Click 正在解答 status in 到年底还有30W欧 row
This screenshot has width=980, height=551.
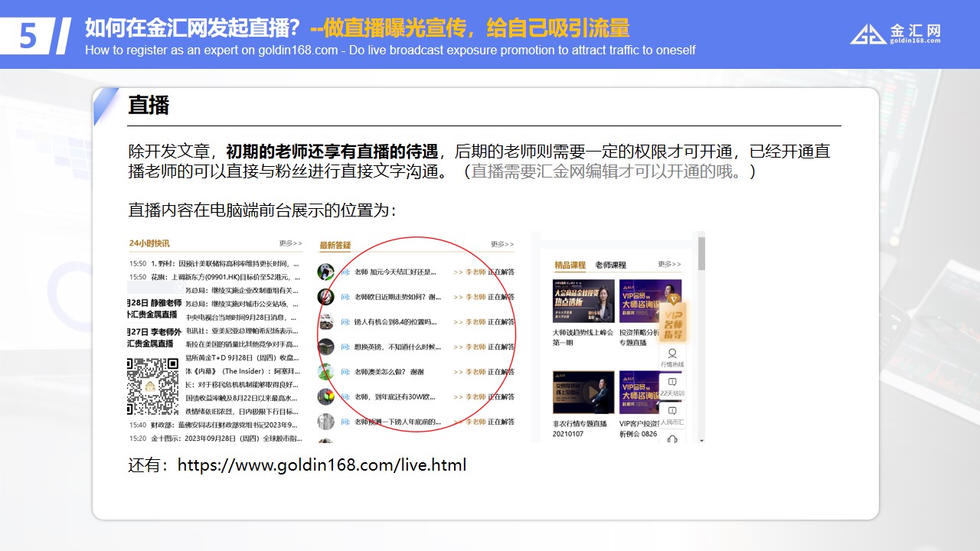tap(501, 396)
